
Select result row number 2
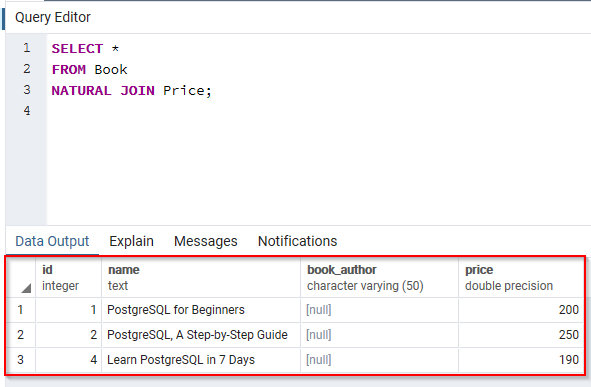[20, 335]
